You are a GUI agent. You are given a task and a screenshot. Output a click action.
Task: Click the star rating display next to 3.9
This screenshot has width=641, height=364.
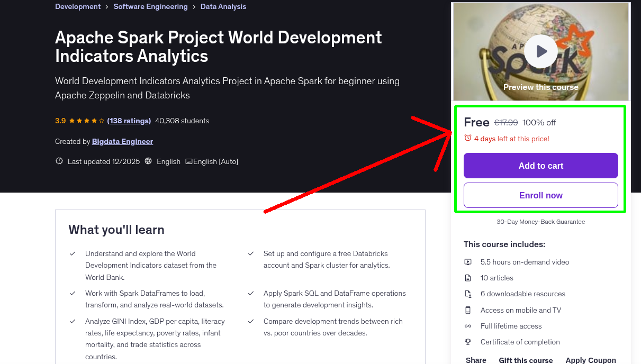click(x=85, y=121)
